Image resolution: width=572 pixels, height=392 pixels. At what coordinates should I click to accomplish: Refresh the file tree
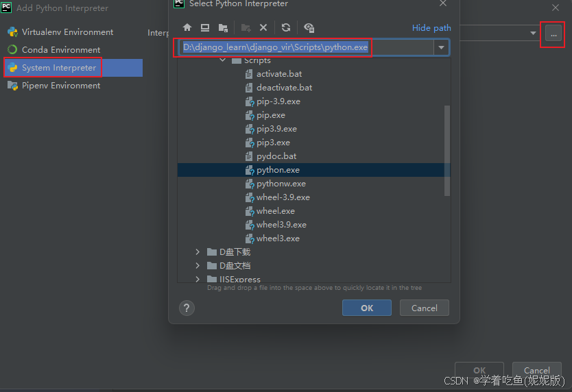(286, 27)
